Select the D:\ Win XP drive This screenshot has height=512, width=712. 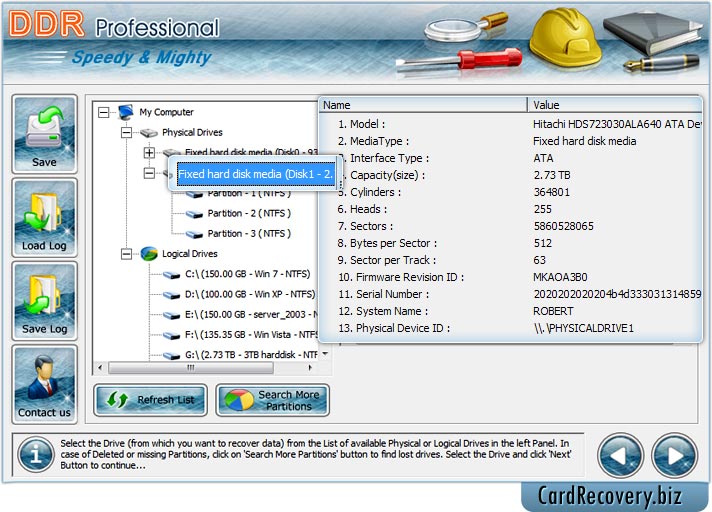(250, 294)
